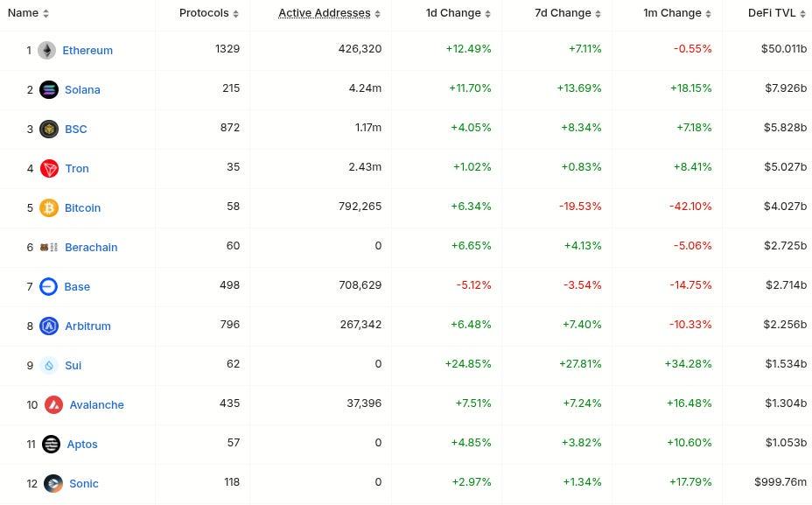Click the Avalanche chain logo icon

click(53, 404)
